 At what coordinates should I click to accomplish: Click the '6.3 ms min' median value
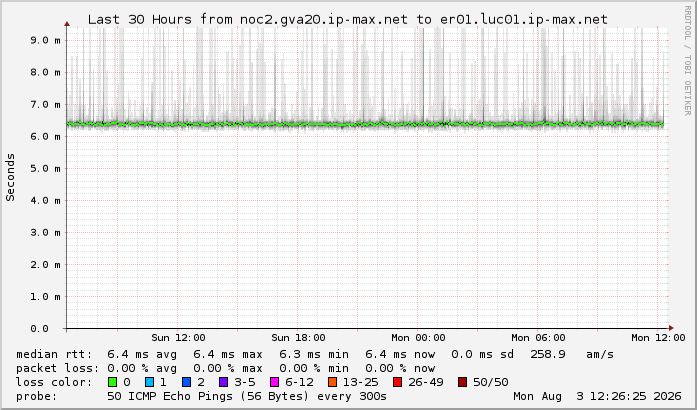314,354
